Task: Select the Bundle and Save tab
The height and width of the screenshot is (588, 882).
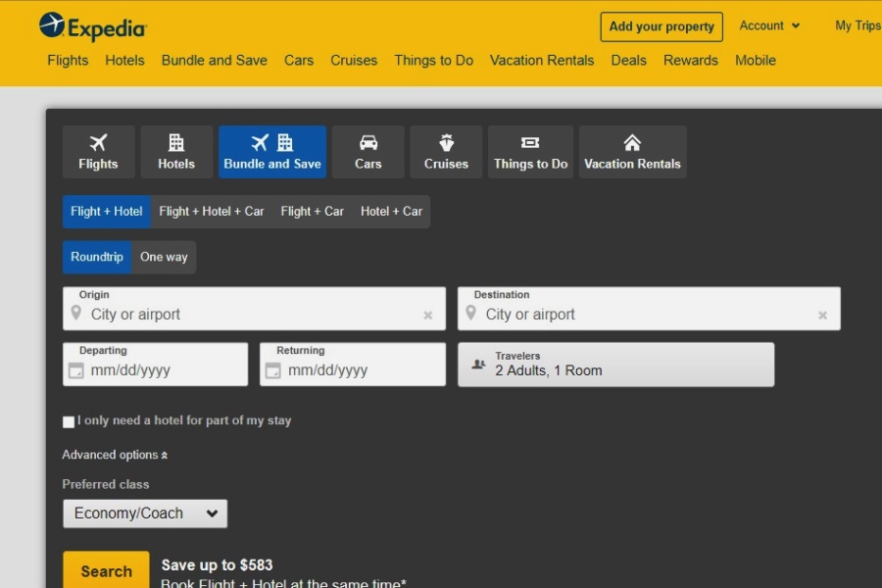Action: (x=272, y=152)
